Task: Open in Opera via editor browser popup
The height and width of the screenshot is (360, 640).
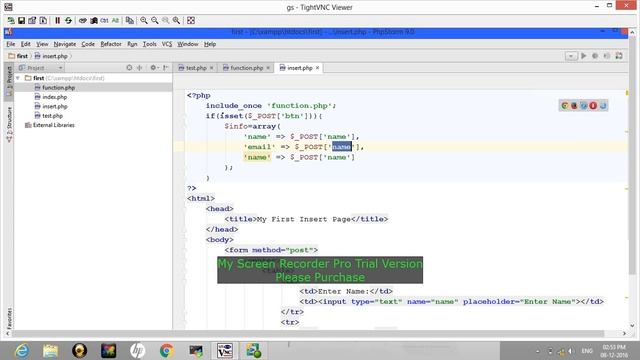Action: coord(593,106)
